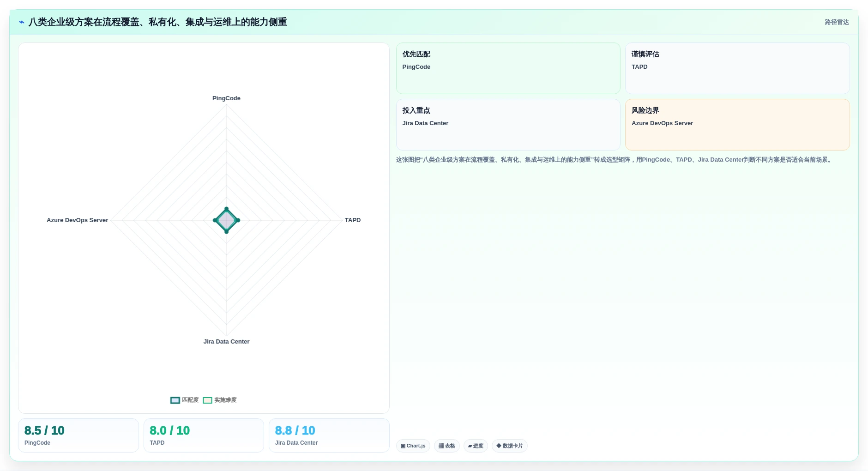Click the 8.8 / 10 Jira Data Center score card
Viewport: 868px width, 471px height.
[329, 435]
